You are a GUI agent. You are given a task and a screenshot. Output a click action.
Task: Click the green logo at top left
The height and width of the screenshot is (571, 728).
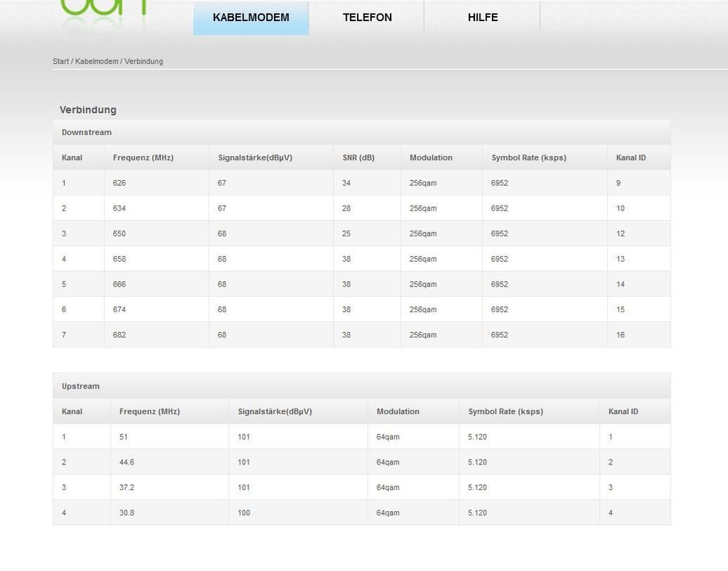(104, 8)
